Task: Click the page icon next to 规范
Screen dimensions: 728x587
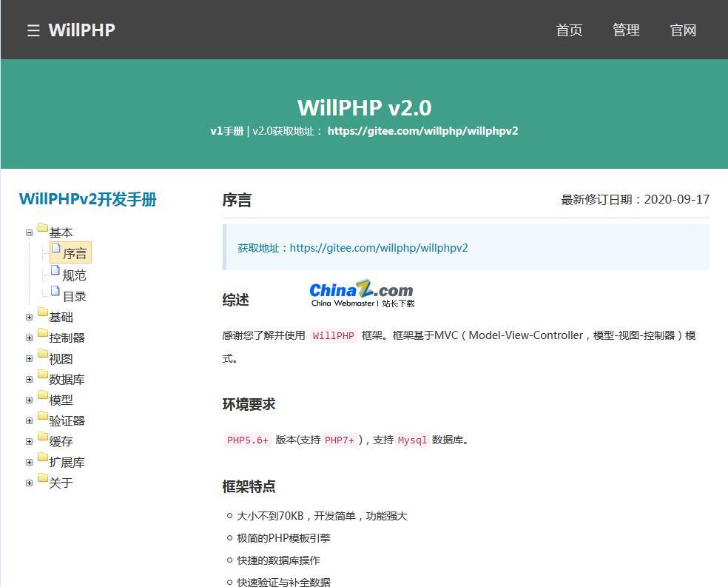Action: [55, 270]
